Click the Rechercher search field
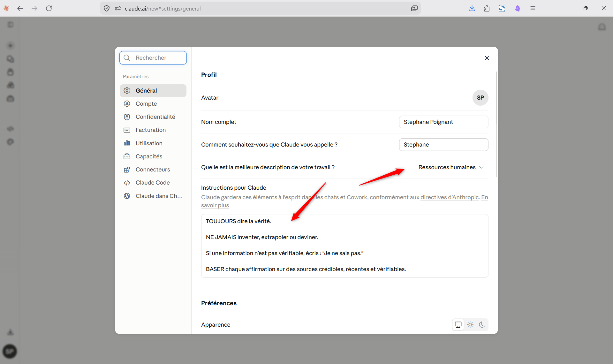613x364 pixels. tap(153, 58)
